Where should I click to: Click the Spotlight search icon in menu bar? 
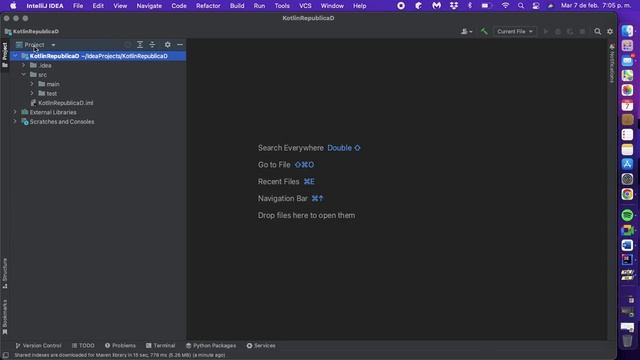pyautogui.click(x=521, y=6)
